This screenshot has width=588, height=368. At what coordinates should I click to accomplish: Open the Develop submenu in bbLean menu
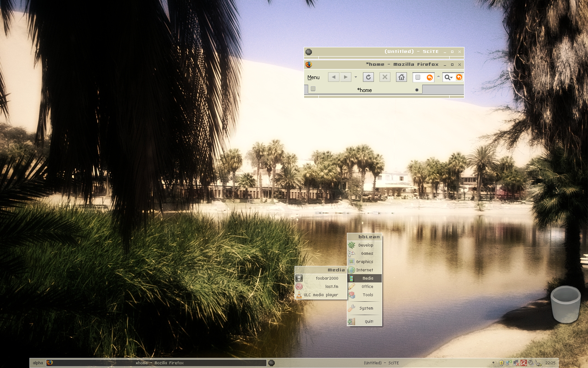[365, 245]
